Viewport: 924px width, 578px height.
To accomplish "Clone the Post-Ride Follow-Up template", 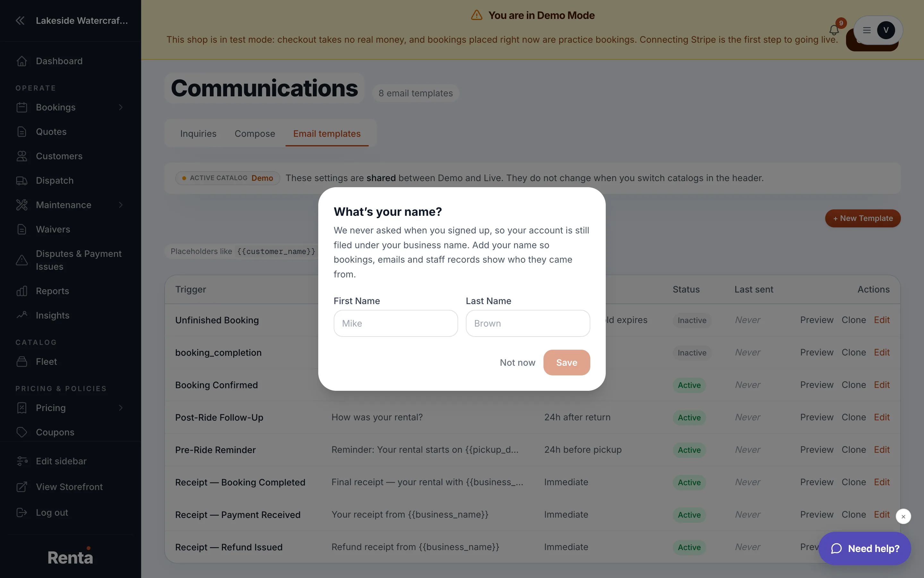I will click(854, 417).
